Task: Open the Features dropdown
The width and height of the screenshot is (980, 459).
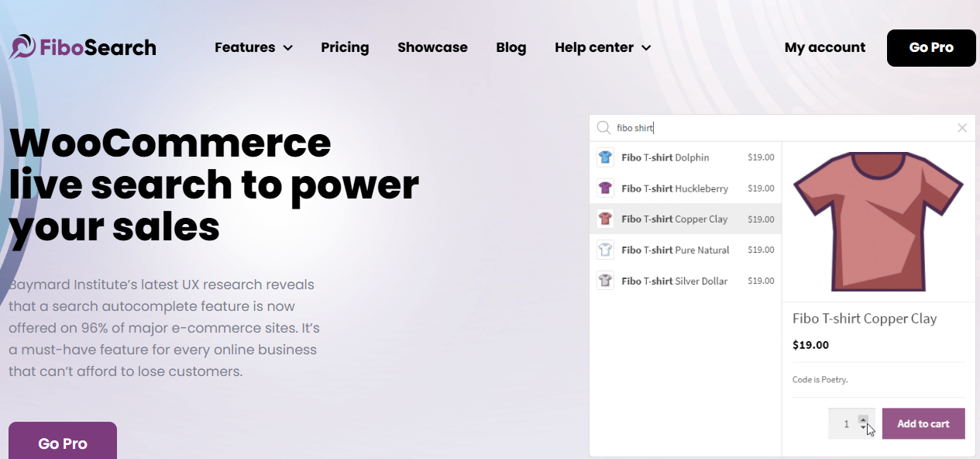Action: coord(253,47)
